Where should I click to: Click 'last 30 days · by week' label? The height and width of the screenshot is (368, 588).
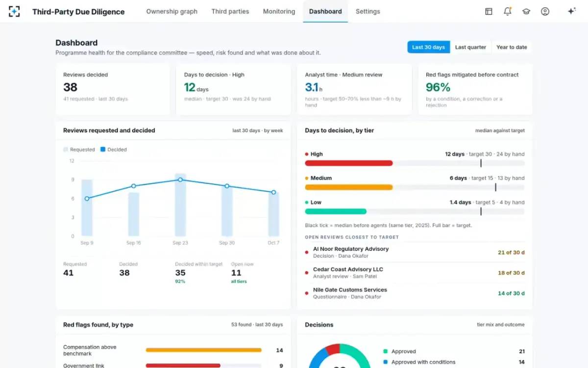[258, 131]
